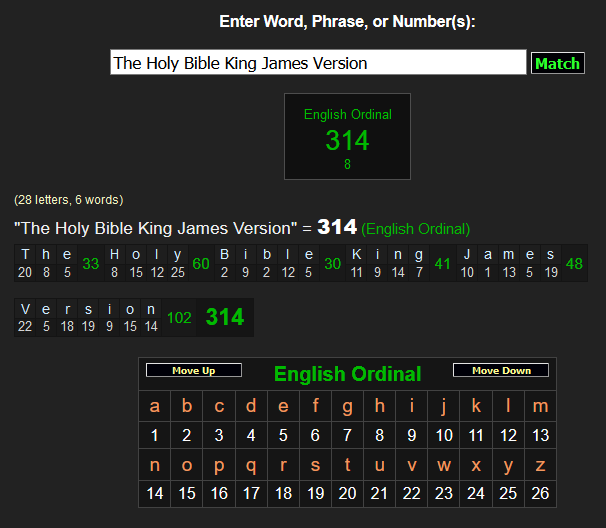Click the green English Ordinal link after 314
606x528 pixels.
[x=415, y=229]
